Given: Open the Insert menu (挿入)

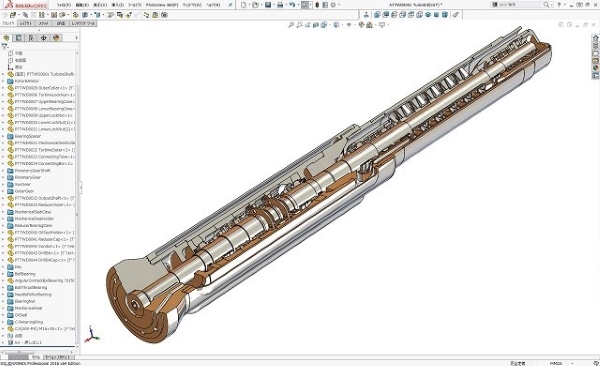Looking at the screenshot, I should click(117, 5).
